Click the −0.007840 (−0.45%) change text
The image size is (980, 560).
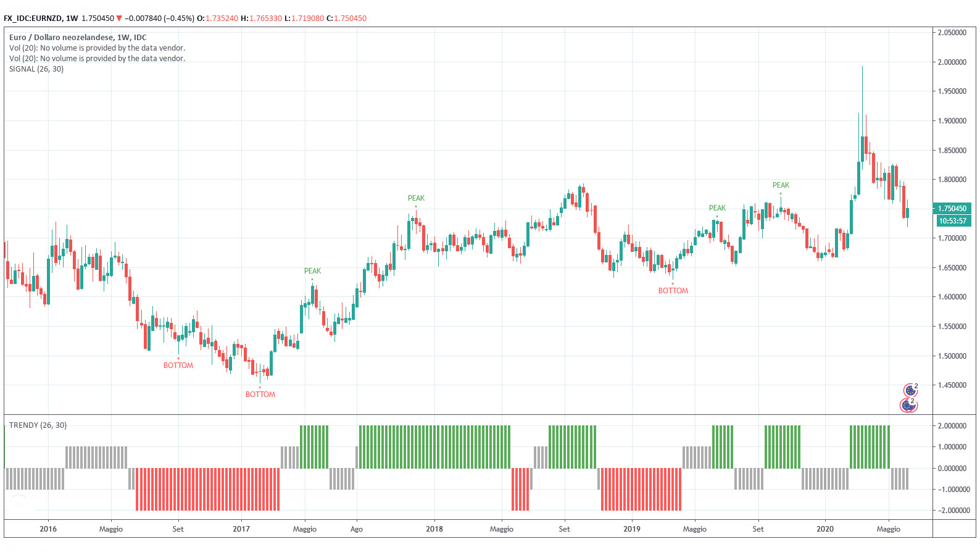tap(159, 19)
